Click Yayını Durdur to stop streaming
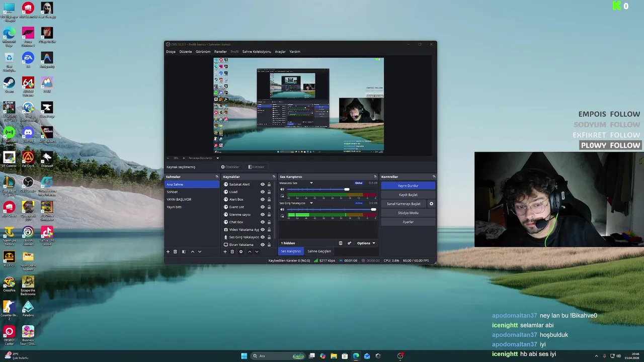 [408, 186]
